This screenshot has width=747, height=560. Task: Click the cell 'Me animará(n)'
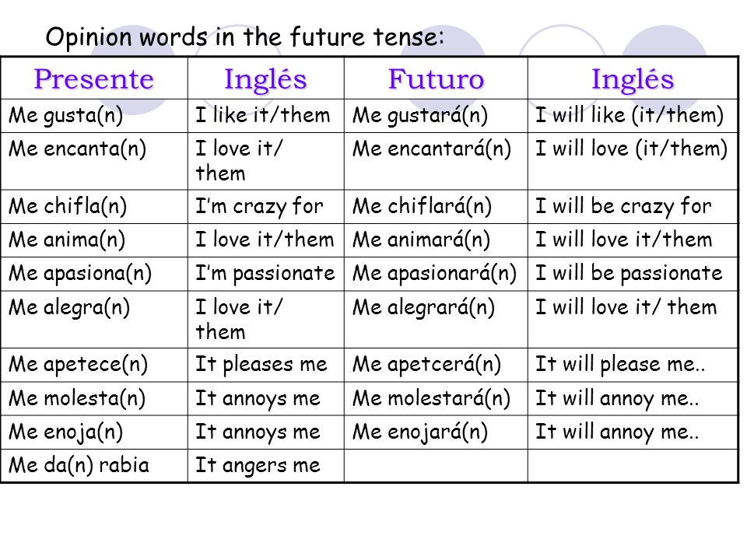(436, 240)
